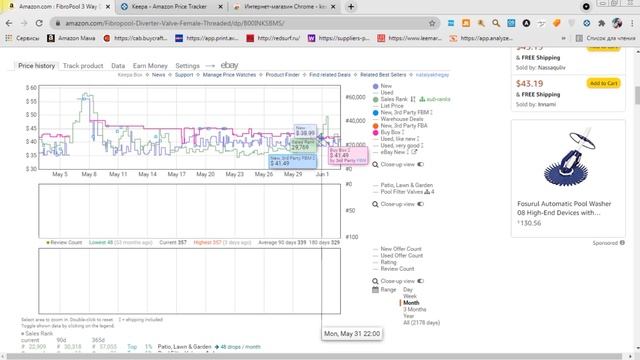Image resolution: width=640 pixels, height=360 pixels.
Task: Open Find related Deals
Action: [x=330, y=75]
